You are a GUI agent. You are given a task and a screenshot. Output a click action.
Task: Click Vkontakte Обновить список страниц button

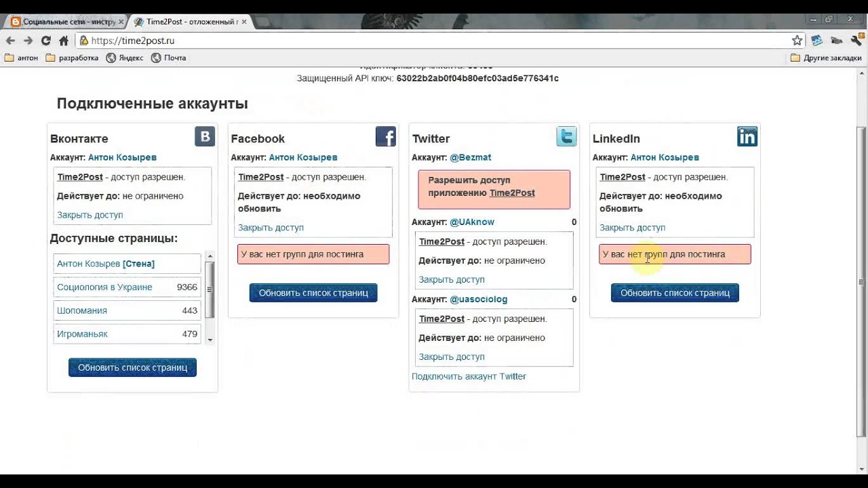click(132, 367)
